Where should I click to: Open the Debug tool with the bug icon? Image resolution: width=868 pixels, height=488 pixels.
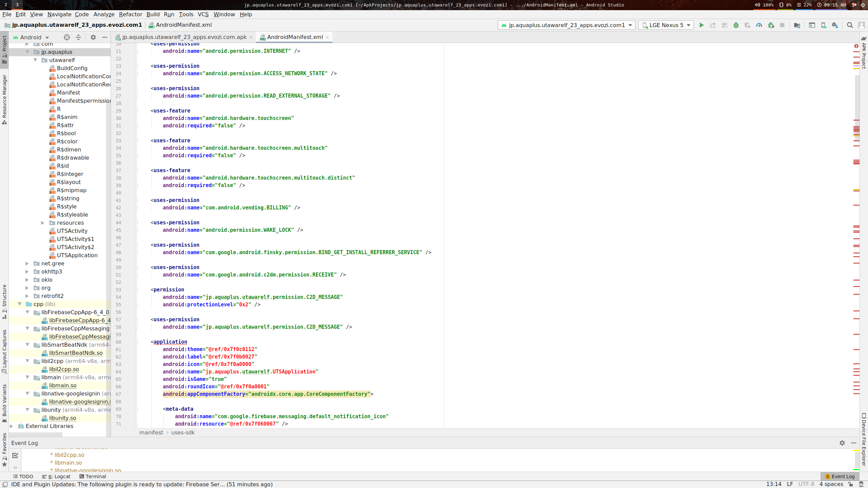click(736, 25)
